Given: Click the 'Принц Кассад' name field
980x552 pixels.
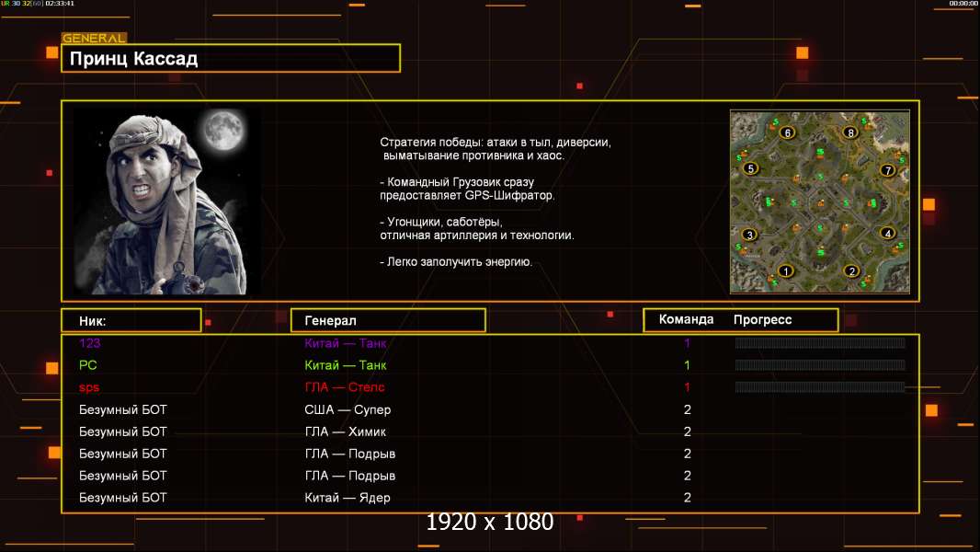Looking at the screenshot, I should tap(231, 59).
